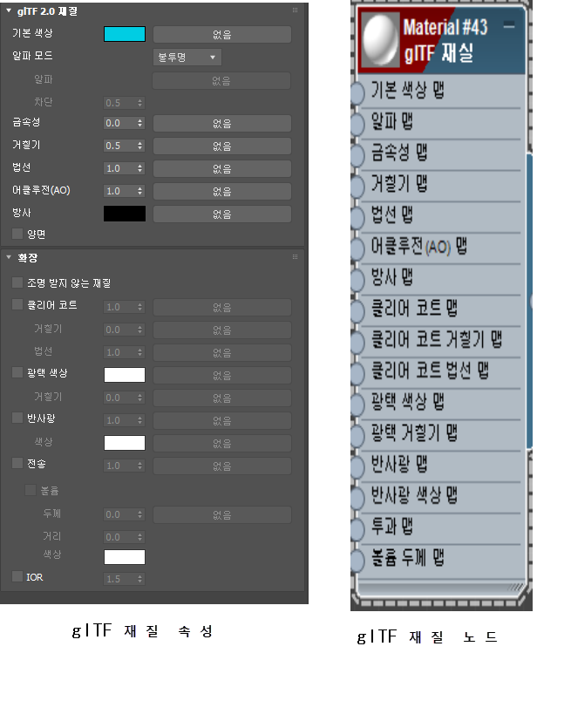Open the cyan 기본 색상 color swatch

(x=125, y=34)
